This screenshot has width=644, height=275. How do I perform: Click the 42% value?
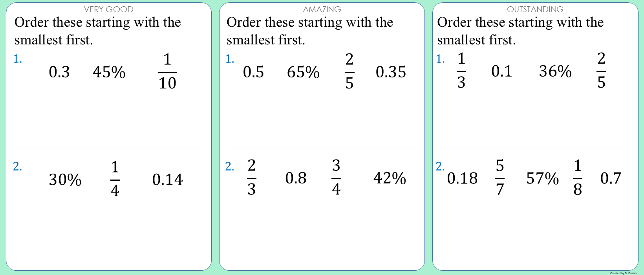(x=390, y=178)
